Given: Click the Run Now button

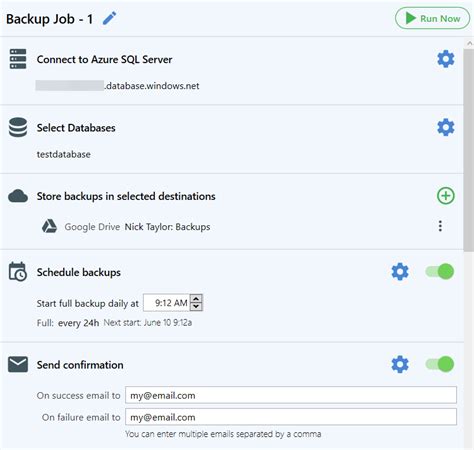Looking at the screenshot, I should click(432, 18).
